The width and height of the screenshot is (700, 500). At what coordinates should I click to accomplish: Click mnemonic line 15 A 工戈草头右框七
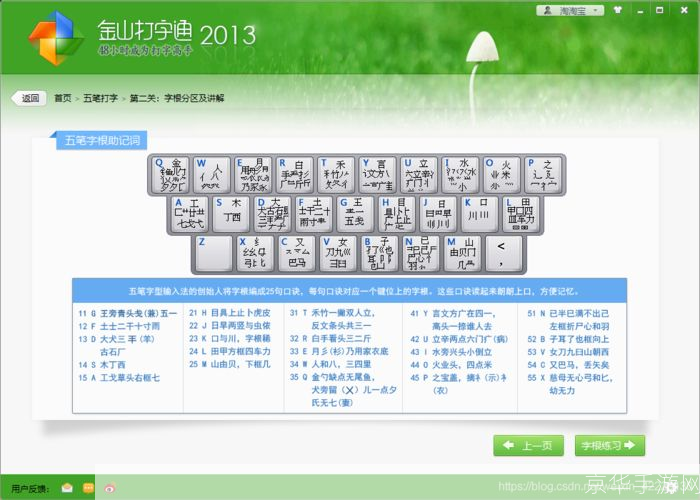point(119,378)
